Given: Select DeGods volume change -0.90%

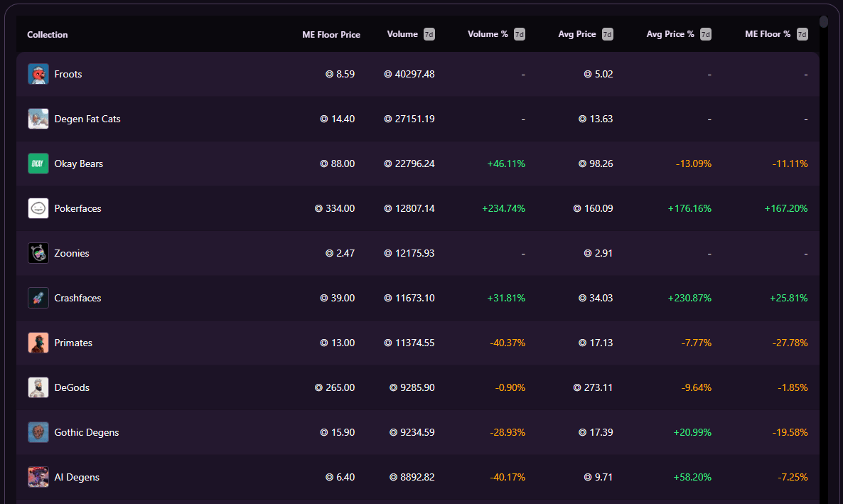Looking at the screenshot, I should click(510, 387).
